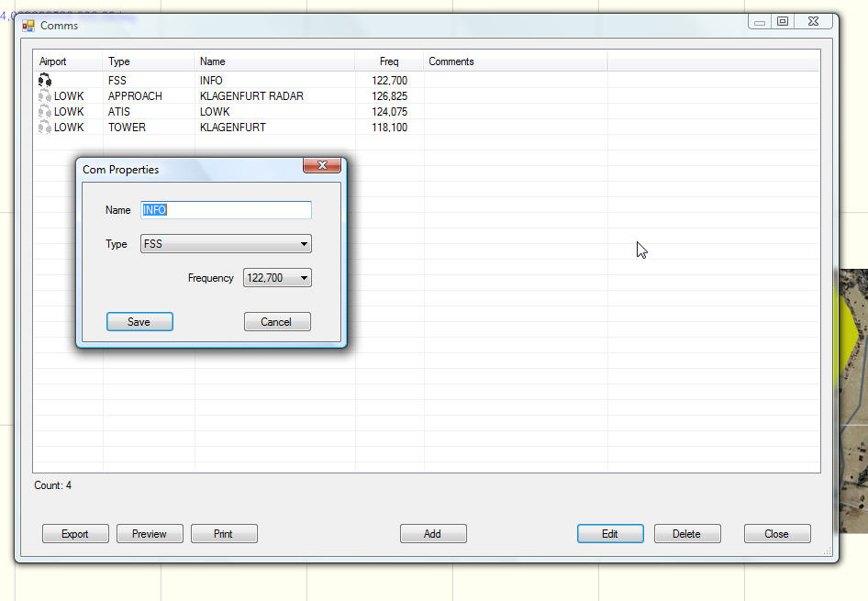Screen dimensions: 868x601
Task: Click the headset icon beside LOWK ATIS
Action: [44, 112]
